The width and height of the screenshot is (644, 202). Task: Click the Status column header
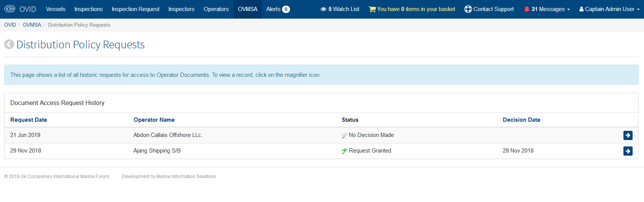tap(350, 120)
